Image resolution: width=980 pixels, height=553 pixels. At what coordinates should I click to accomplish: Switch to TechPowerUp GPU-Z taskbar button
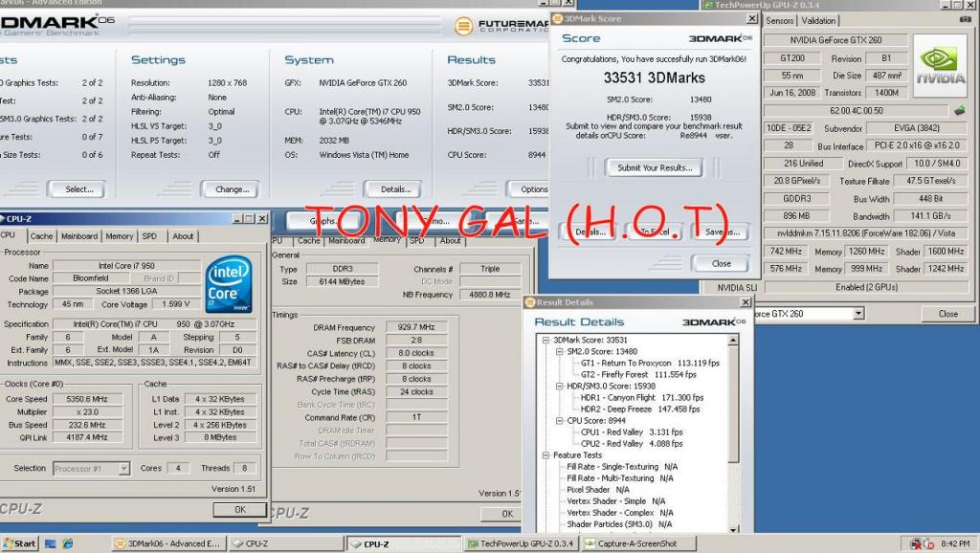521,543
